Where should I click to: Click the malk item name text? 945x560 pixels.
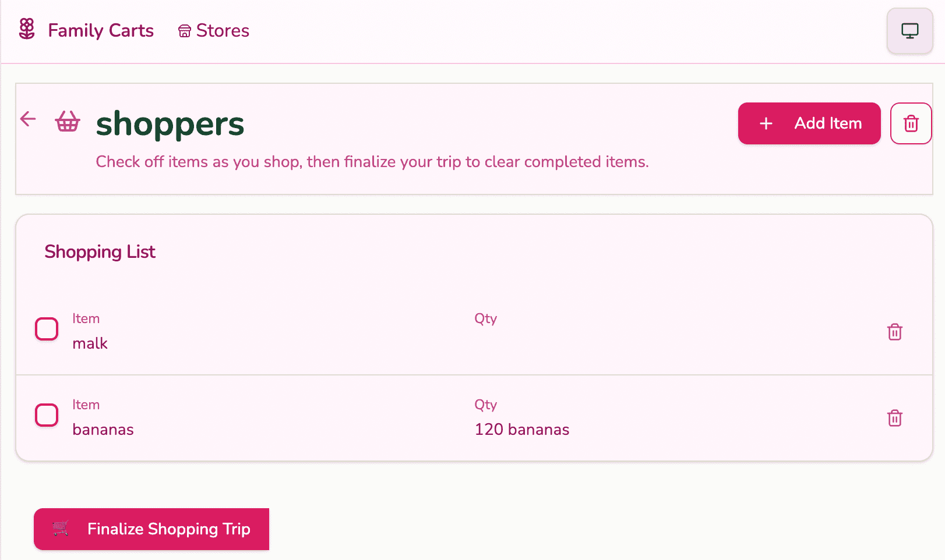pyautogui.click(x=90, y=343)
